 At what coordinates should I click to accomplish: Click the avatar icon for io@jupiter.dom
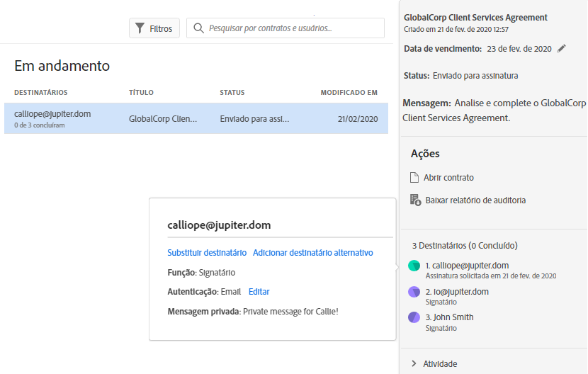click(414, 292)
